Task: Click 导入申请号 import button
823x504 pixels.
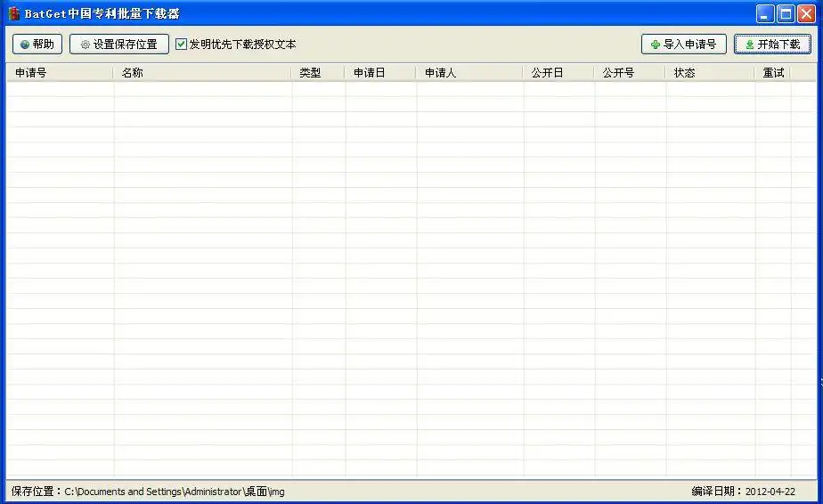Action: [684, 45]
